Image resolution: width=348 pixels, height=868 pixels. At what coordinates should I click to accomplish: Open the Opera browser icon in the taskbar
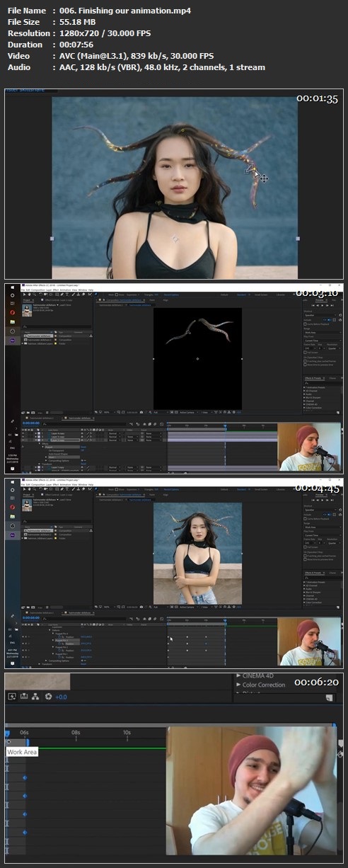[12, 312]
